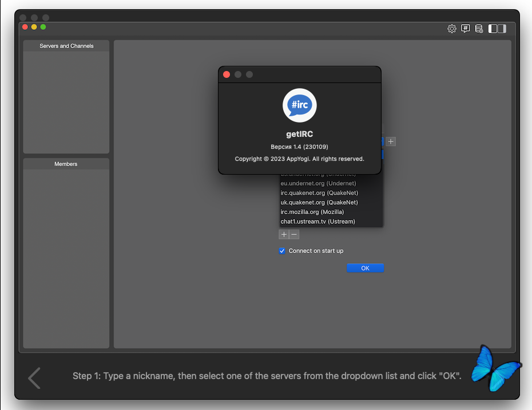This screenshot has width=532, height=410.
Task: Click the server database icon in toolbar
Action: (479, 29)
